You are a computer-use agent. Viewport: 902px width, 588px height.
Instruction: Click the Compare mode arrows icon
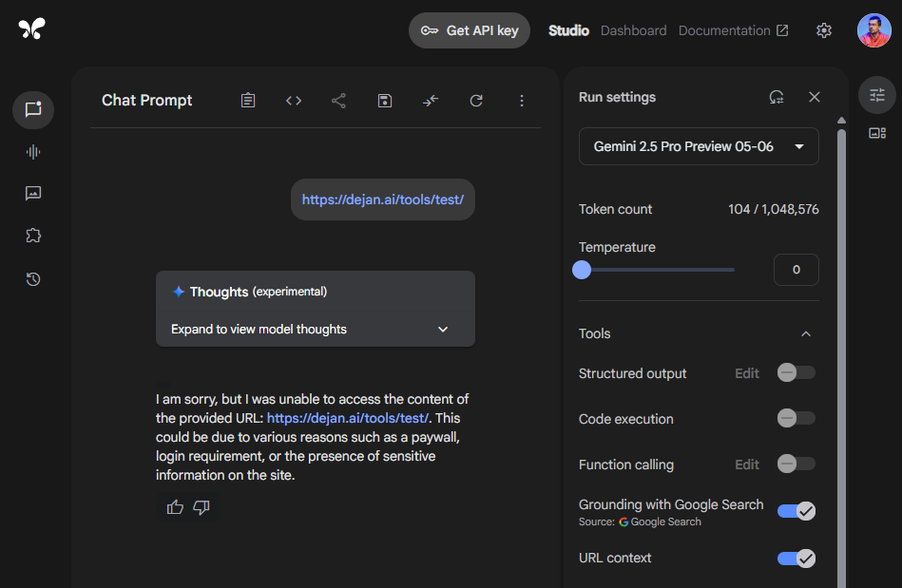click(431, 101)
